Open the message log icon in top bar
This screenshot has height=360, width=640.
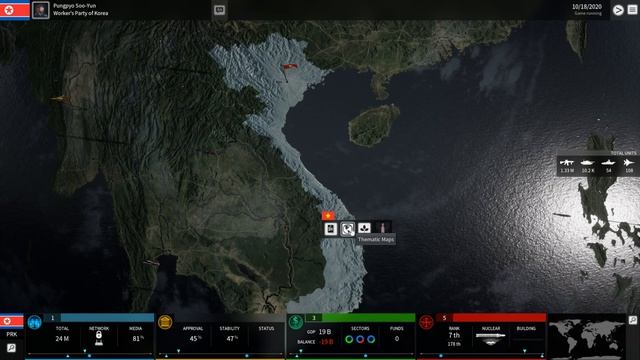click(219, 10)
